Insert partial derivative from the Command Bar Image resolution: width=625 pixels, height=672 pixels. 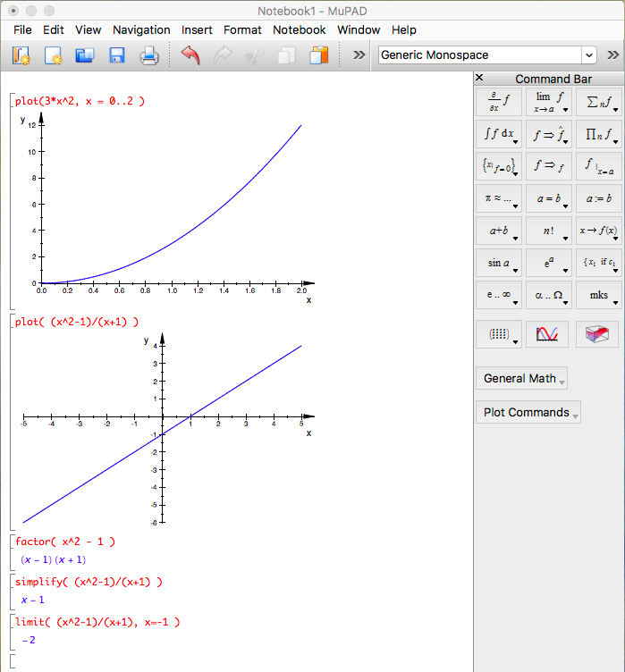click(x=498, y=102)
